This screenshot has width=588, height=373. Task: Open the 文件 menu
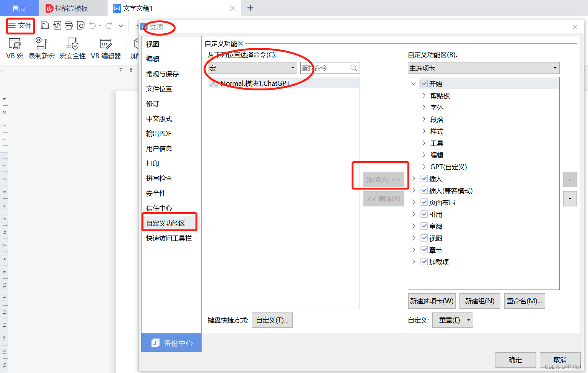[x=20, y=26]
